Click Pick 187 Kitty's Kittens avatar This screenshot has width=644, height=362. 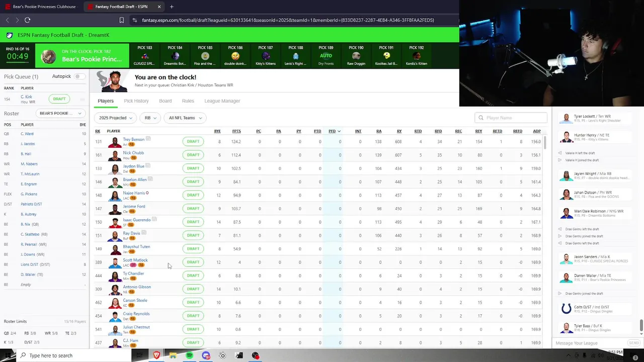click(266, 56)
